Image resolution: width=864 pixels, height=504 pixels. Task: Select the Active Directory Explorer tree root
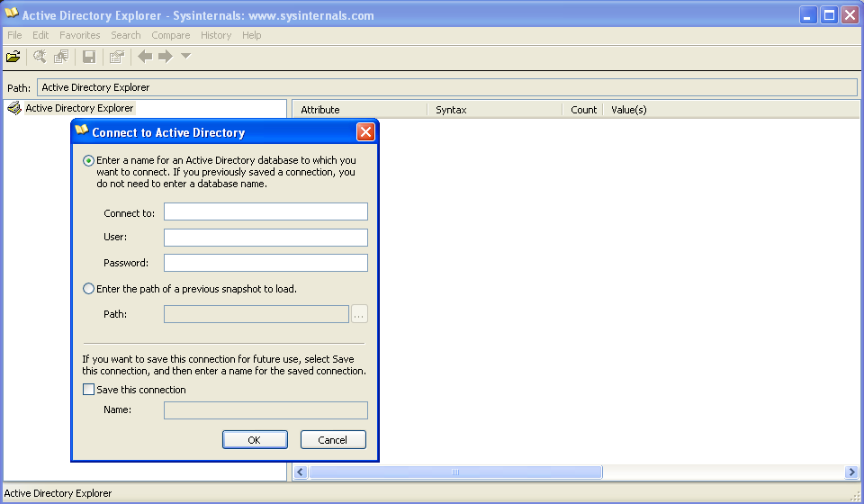pos(79,108)
